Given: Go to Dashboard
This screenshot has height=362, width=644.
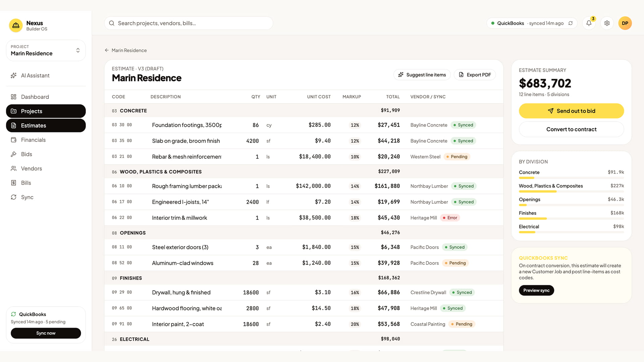Looking at the screenshot, I should [x=46, y=97].
